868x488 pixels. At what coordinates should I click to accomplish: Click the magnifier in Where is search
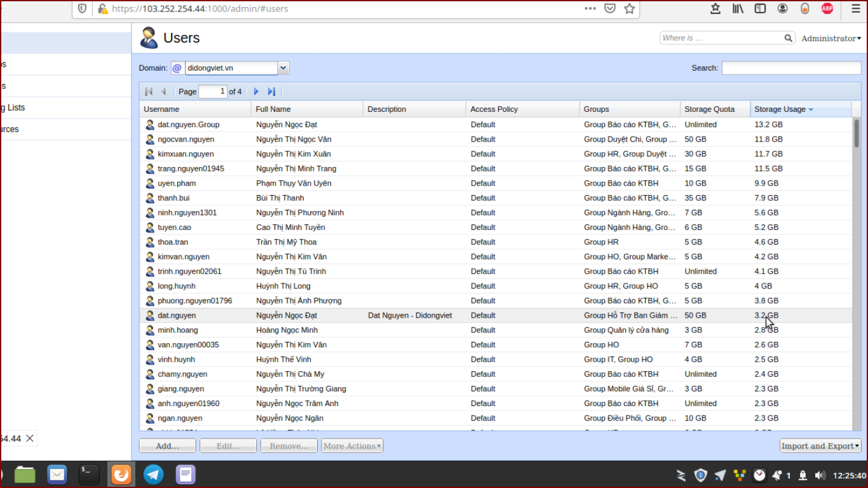point(788,38)
